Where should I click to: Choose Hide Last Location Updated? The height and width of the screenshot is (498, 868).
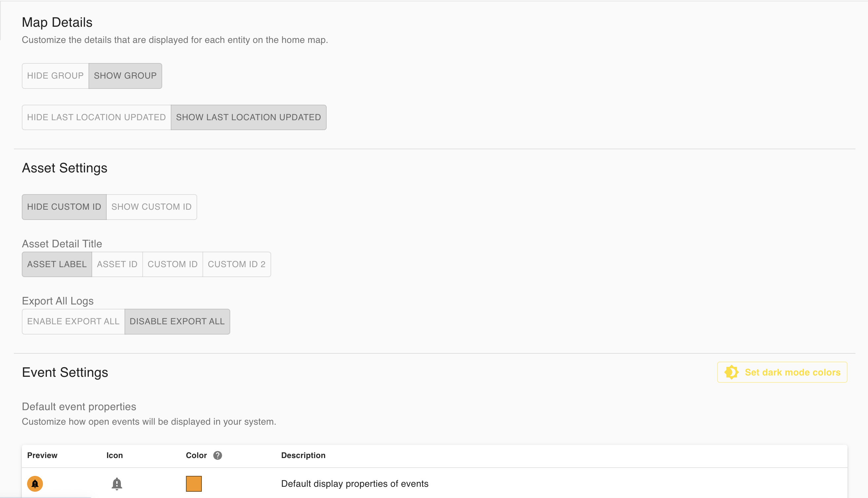click(x=96, y=117)
